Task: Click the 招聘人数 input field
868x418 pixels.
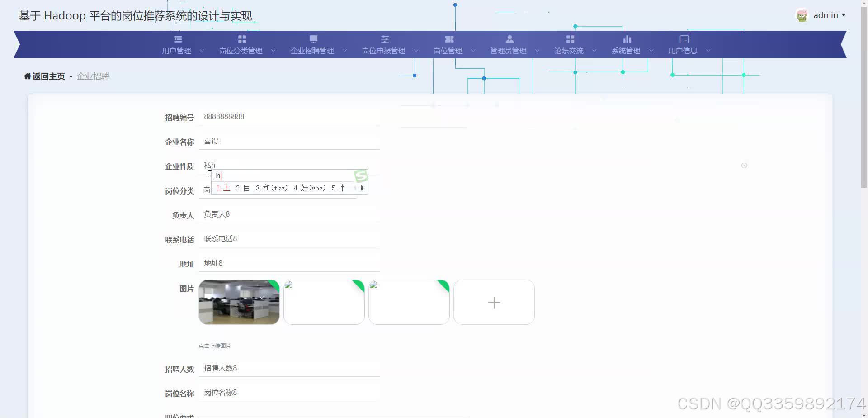Action: click(x=289, y=368)
